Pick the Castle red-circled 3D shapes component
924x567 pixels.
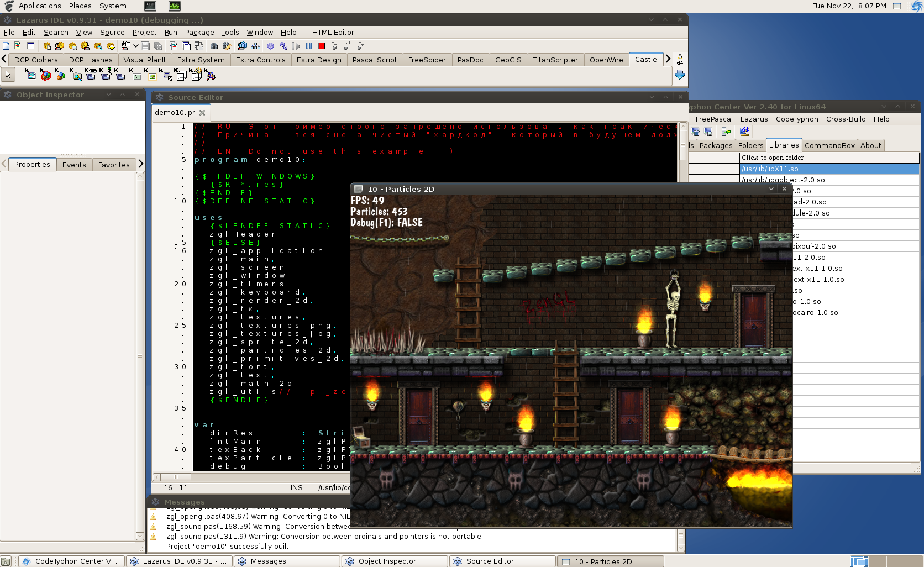45,75
